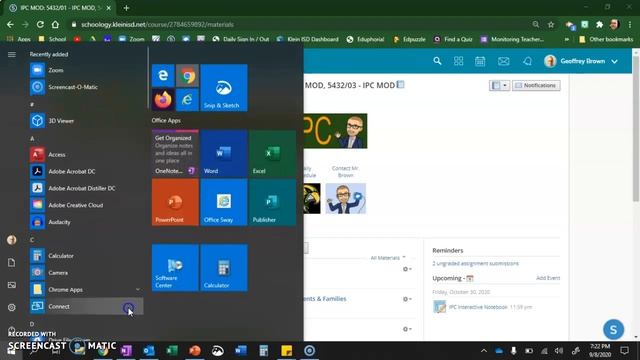
Task: Open gear menu on the last materials row
Action: pyautogui.click(x=407, y=329)
